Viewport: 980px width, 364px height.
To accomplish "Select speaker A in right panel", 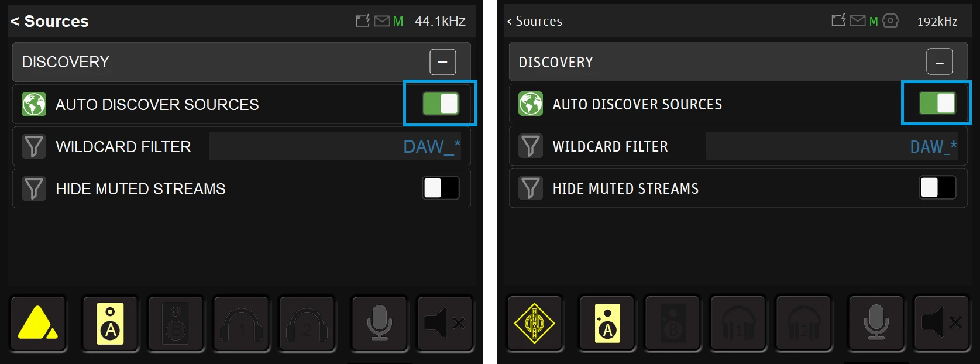I will 607,324.
